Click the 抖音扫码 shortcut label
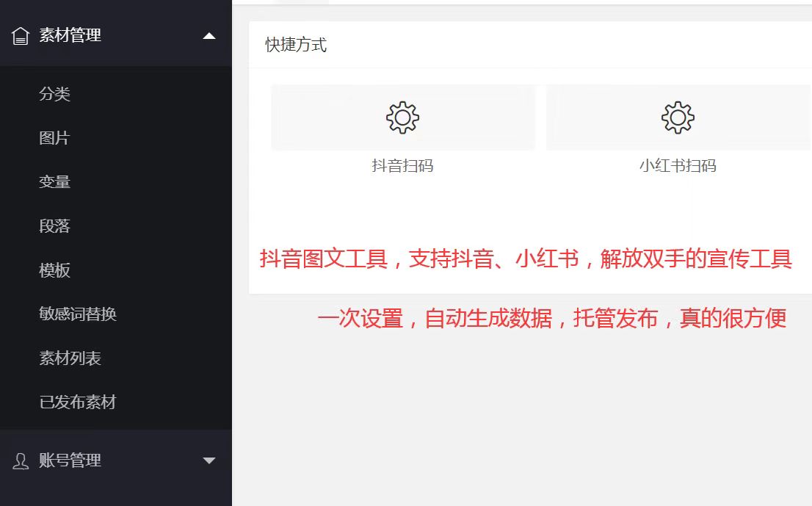Viewport: 812px width, 506px height. tap(402, 166)
